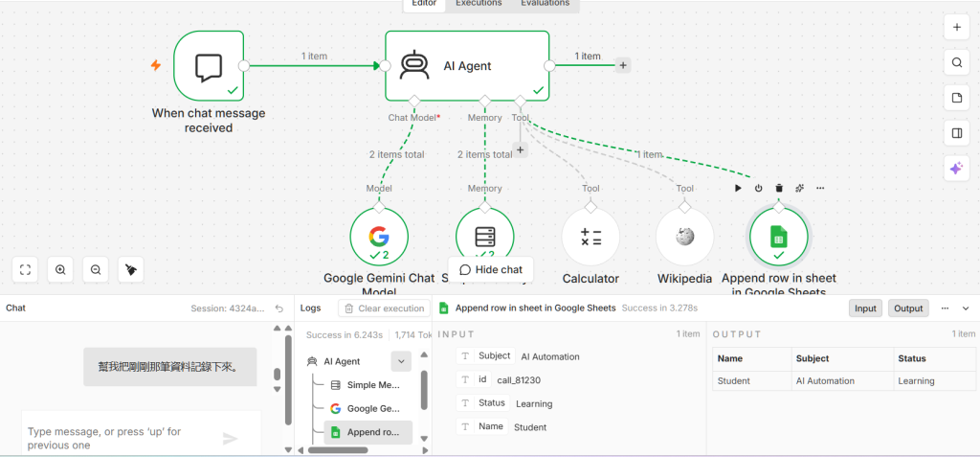Toggle the Output panel view
Image resolution: width=980 pixels, height=457 pixels.
point(908,308)
